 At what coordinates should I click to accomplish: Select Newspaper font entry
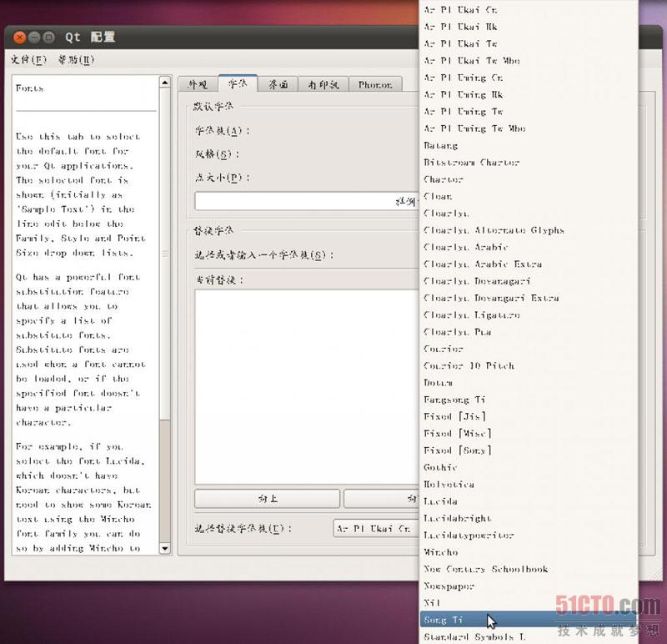(529, 586)
